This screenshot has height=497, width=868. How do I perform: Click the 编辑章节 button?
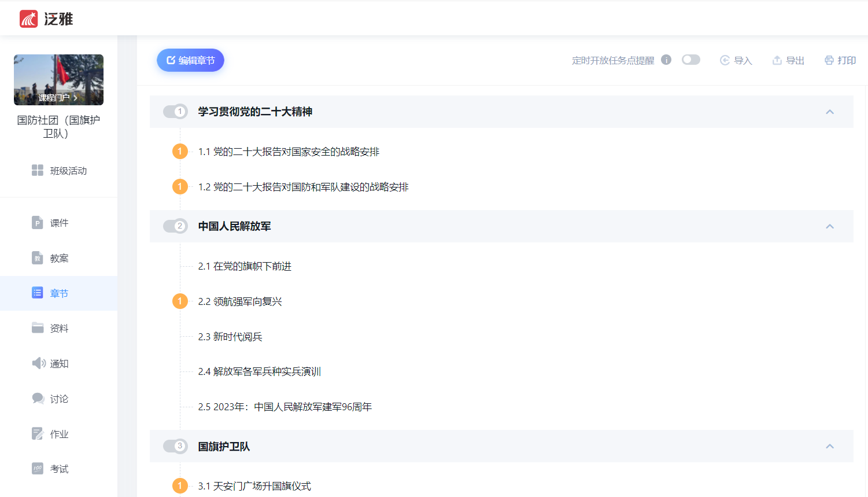(190, 60)
